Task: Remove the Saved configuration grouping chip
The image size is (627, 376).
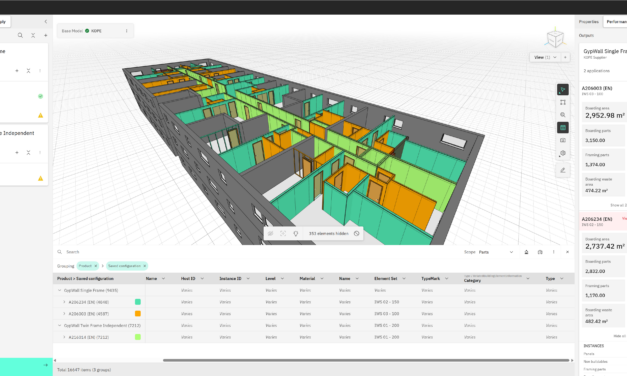Action: pyautogui.click(x=145, y=266)
